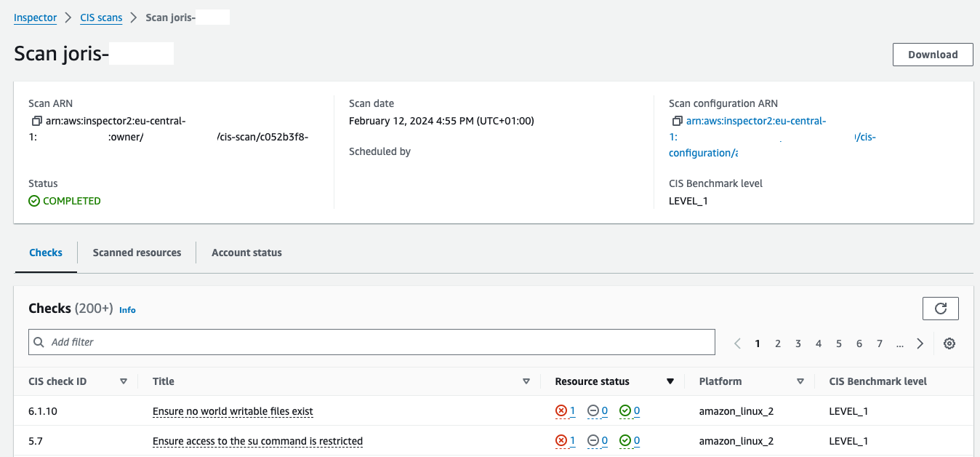The width and height of the screenshot is (980, 457).
Task: Sort by Title column arrow
Action: (526, 381)
